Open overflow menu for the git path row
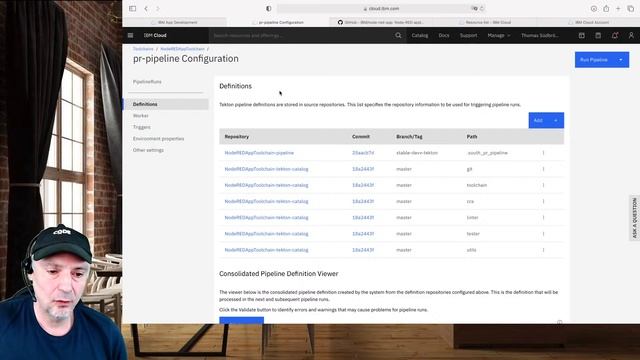The image size is (640, 360). coord(543,169)
